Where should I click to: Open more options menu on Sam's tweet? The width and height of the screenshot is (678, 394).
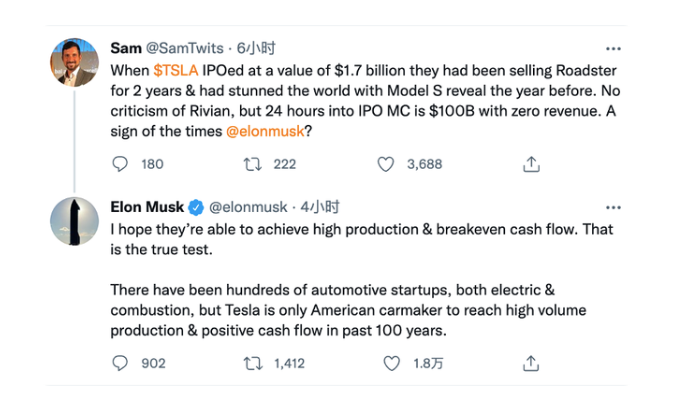(x=613, y=49)
